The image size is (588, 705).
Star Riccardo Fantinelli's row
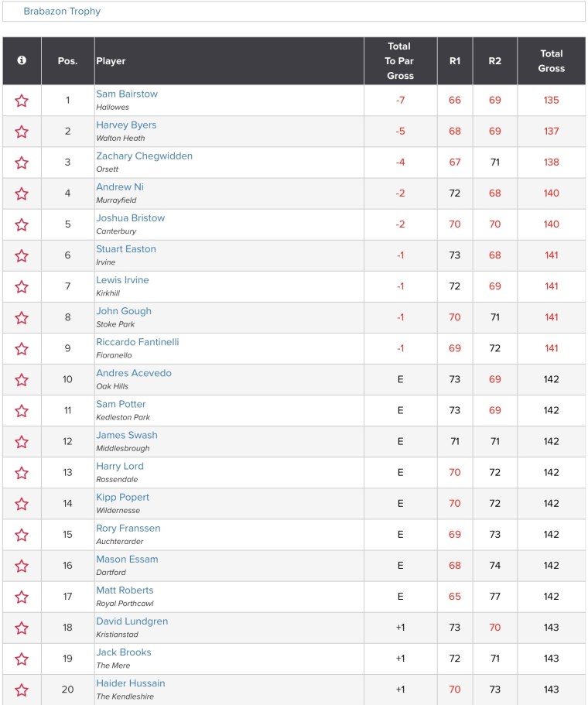(22, 348)
